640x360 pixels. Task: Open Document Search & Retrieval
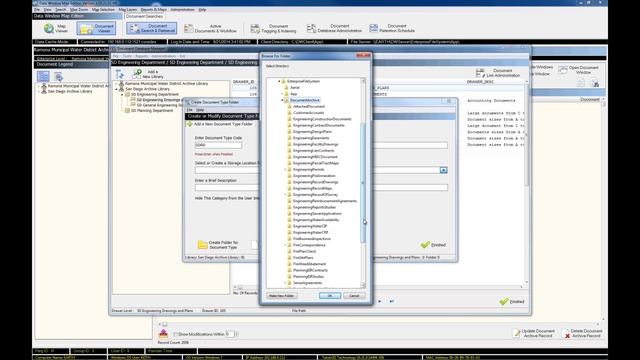click(x=151, y=28)
